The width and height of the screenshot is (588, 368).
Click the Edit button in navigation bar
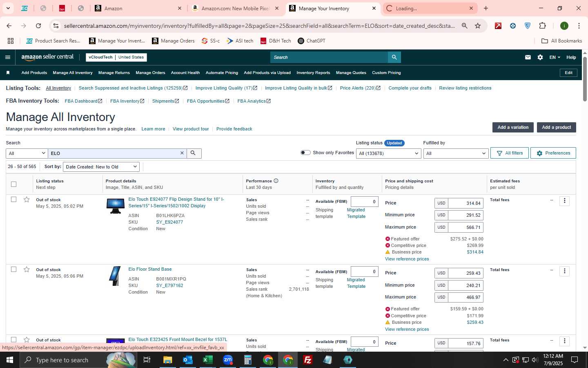[568, 73]
